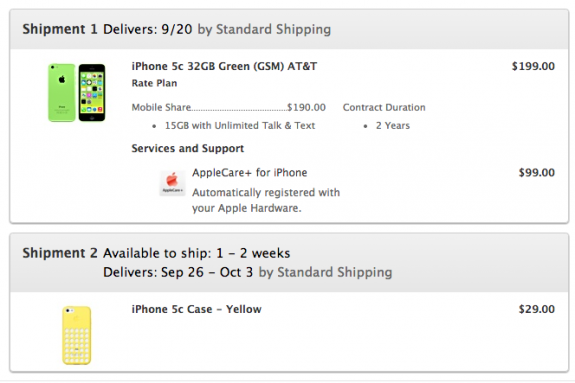Click the 2 Years contract bullet
The width and height of the screenshot is (575, 383).
(x=393, y=126)
